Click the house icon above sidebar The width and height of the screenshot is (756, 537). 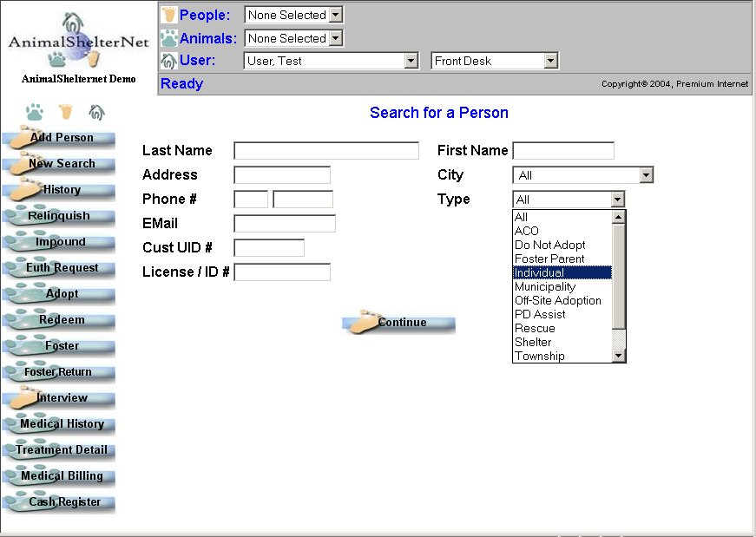pos(96,112)
